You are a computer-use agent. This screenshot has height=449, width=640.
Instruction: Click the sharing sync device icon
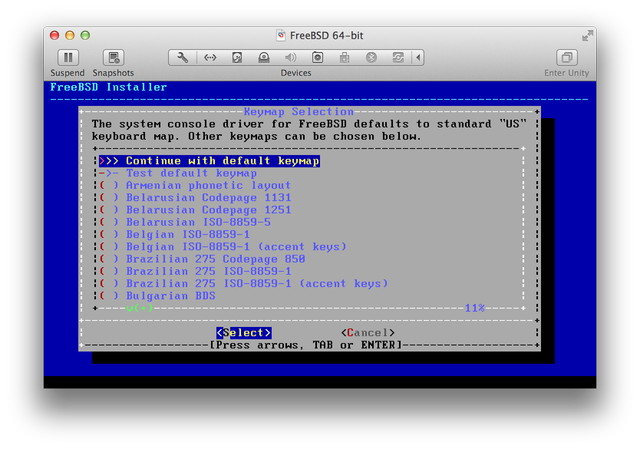398,58
